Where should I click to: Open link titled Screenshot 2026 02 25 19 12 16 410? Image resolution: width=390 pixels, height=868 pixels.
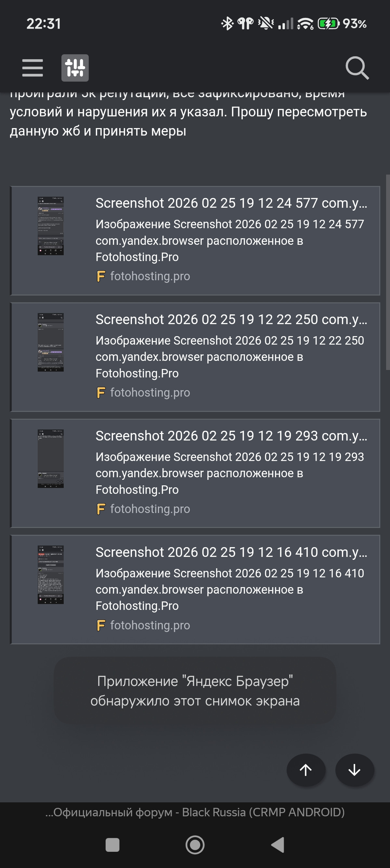(x=231, y=552)
